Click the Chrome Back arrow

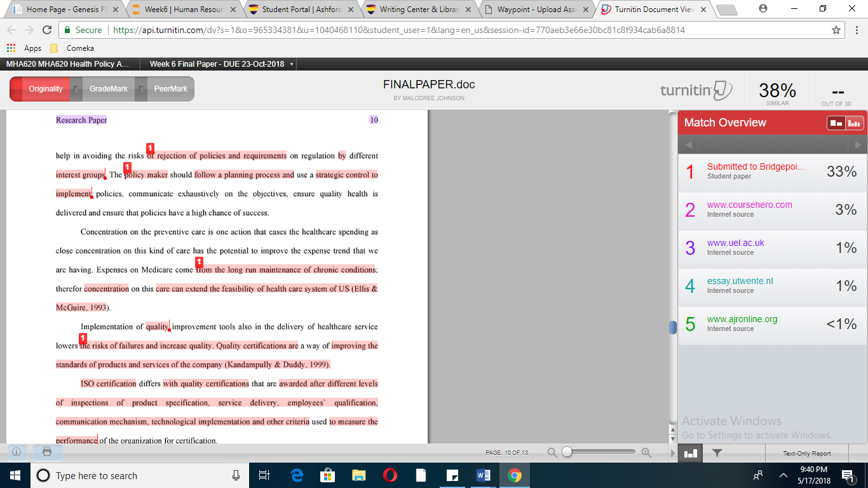pyautogui.click(x=12, y=30)
